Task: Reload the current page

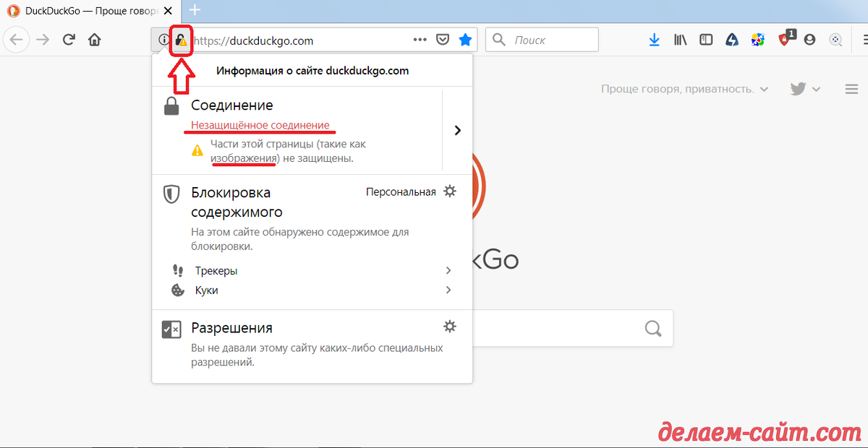Action: [69, 39]
